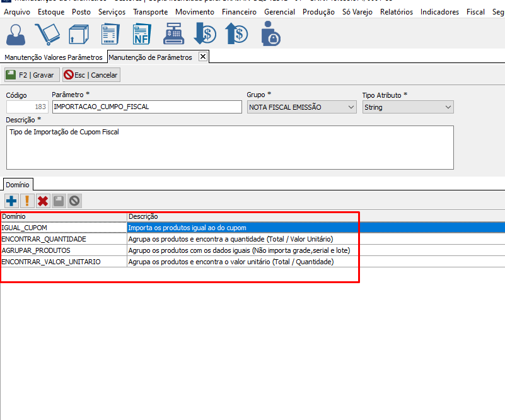The image size is (505, 420).
Task: Select the AGRUPAR_PRODUTOS domain row
Action: (63, 250)
